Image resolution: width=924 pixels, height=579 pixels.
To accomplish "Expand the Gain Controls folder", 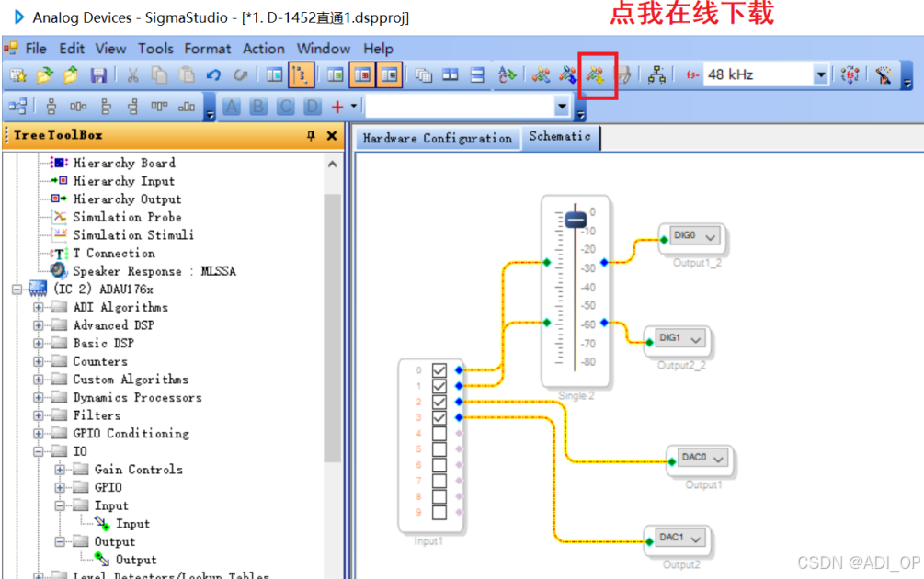I will (60, 470).
